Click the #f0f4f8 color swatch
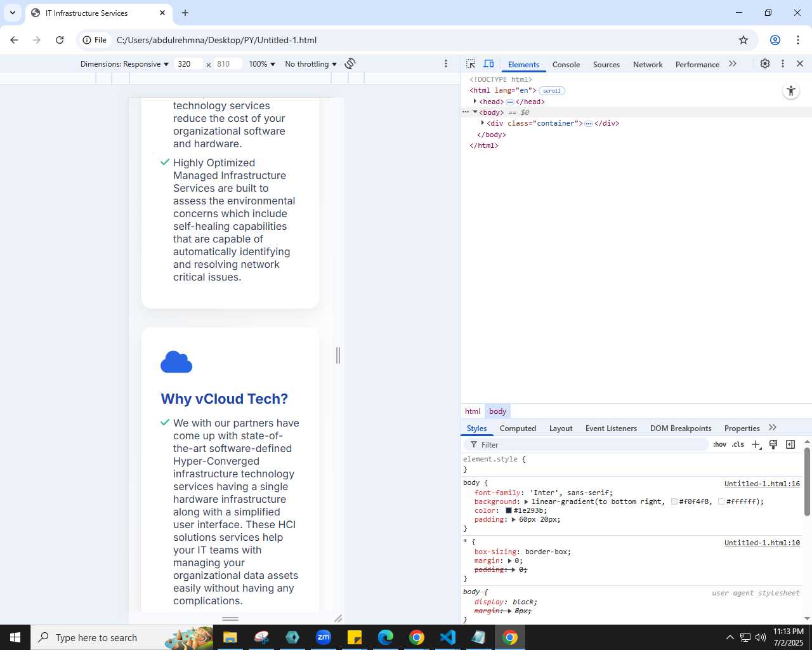 click(674, 501)
